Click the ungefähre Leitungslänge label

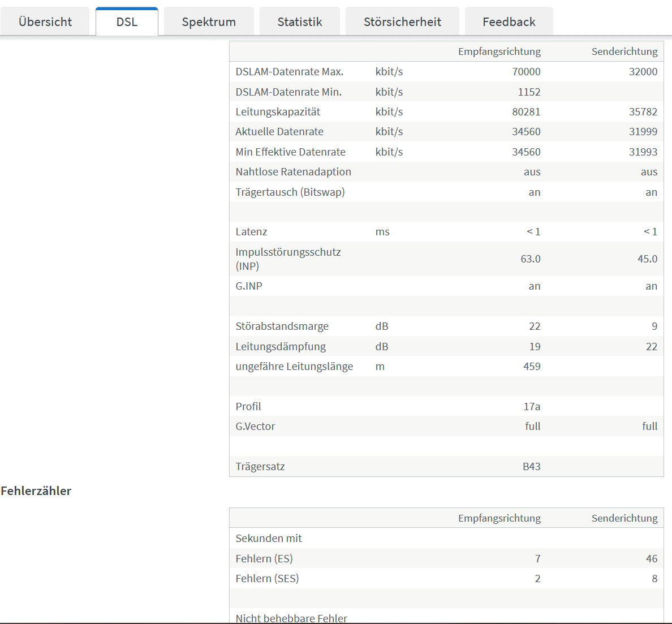click(294, 367)
